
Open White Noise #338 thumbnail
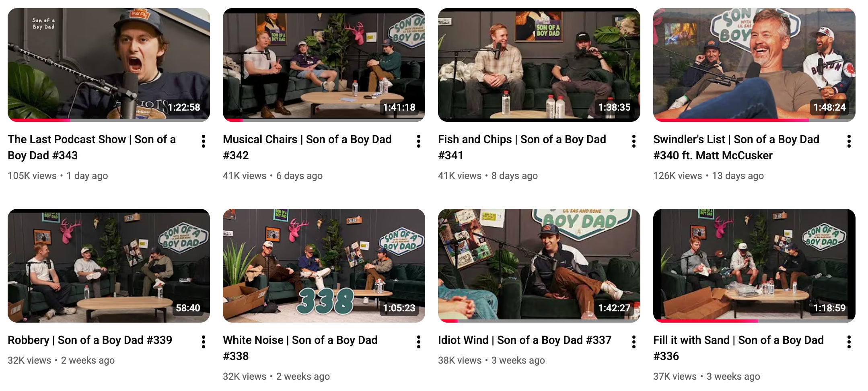pos(324,265)
